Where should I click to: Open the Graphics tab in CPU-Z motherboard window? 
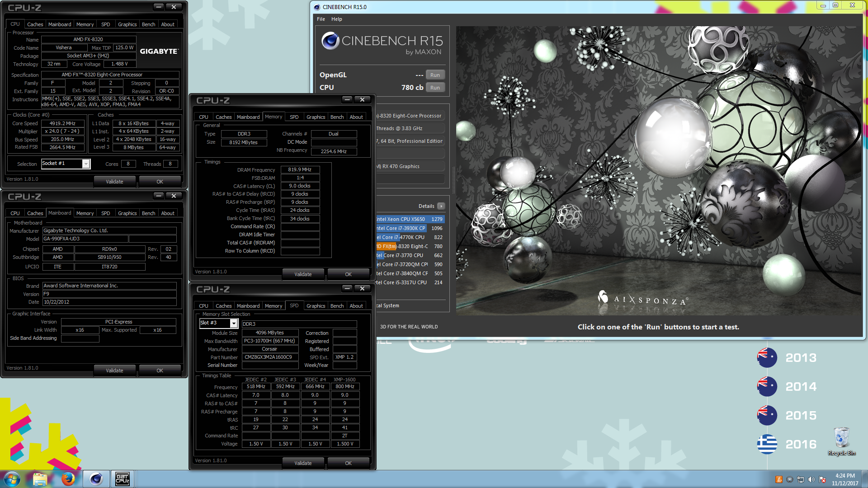click(x=127, y=213)
